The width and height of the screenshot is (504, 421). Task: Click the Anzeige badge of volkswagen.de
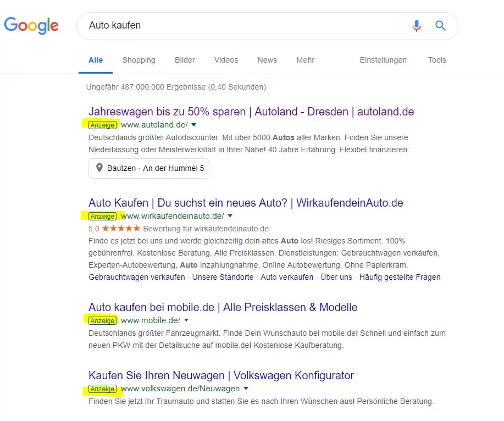[102, 389]
